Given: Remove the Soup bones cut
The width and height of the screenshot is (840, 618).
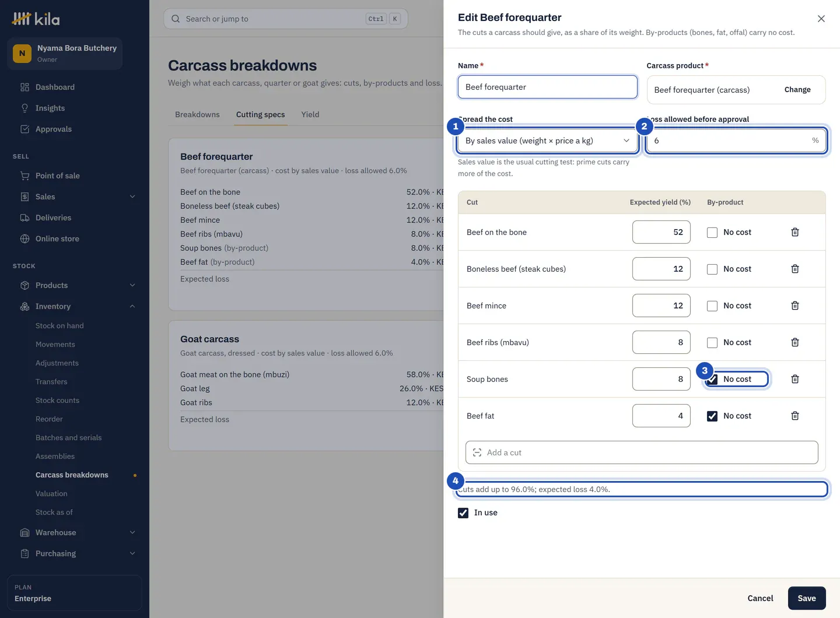Looking at the screenshot, I should [794, 379].
